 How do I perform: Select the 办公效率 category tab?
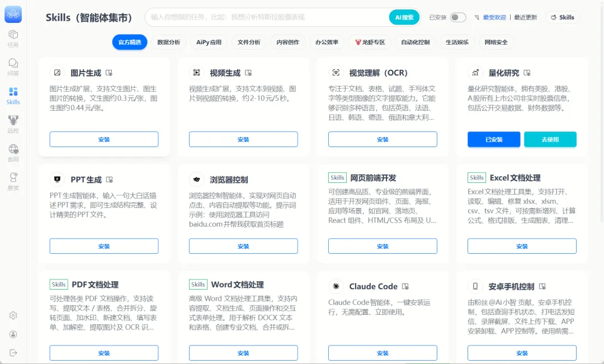pos(327,42)
